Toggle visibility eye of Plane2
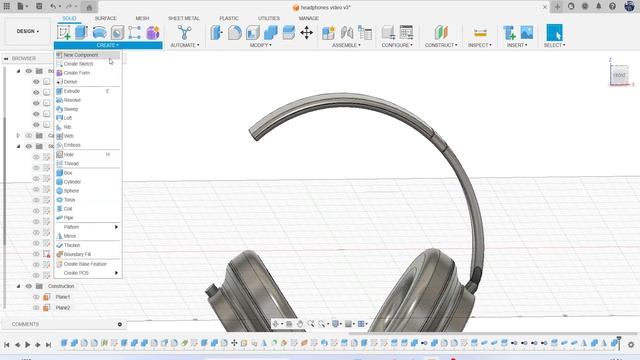Viewport: 640px width, 360px height. point(36,308)
